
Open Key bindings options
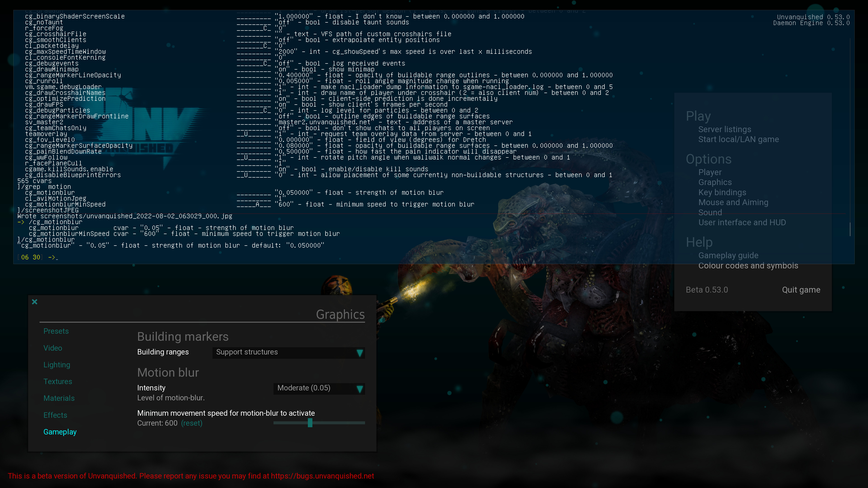coord(722,192)
